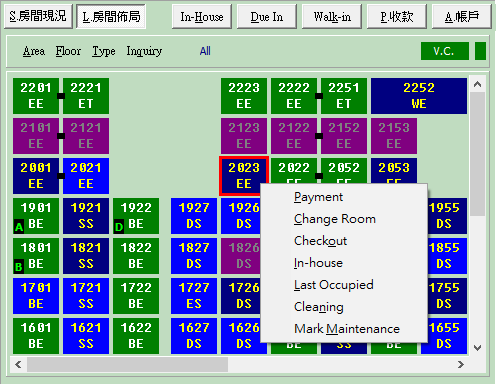Select room tile 2223 EE
This screenshot has height=385, width=496.
(x=244, y=96)
